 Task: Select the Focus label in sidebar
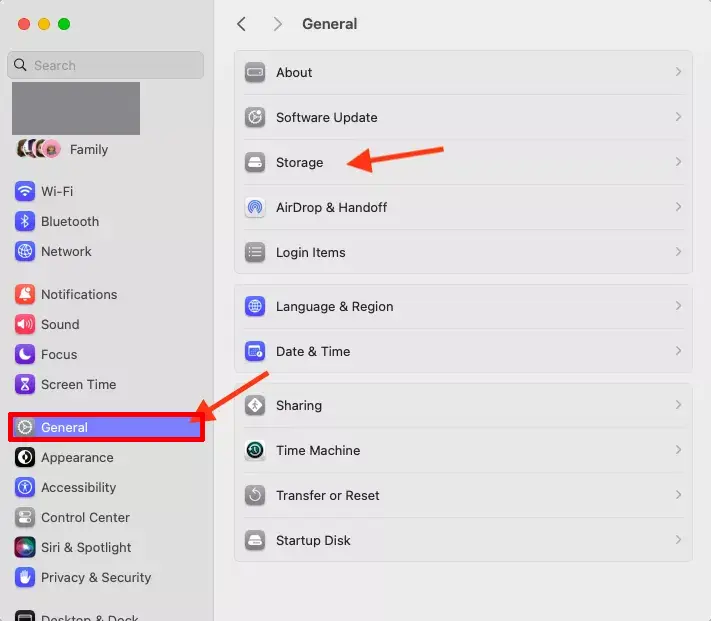(x=59, y=354)
